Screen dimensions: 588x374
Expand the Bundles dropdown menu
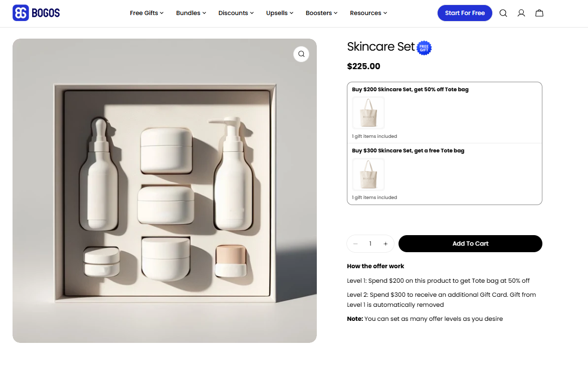click(191, 13)
